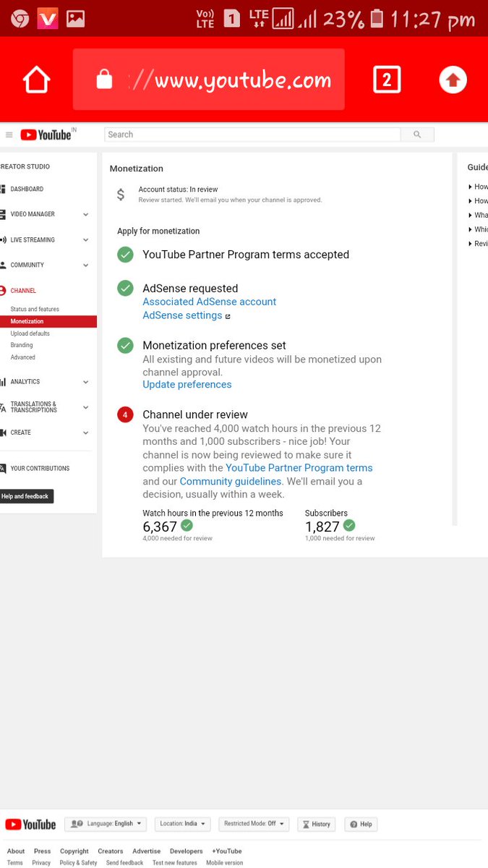Click the History footer button

tap(316, 824)
